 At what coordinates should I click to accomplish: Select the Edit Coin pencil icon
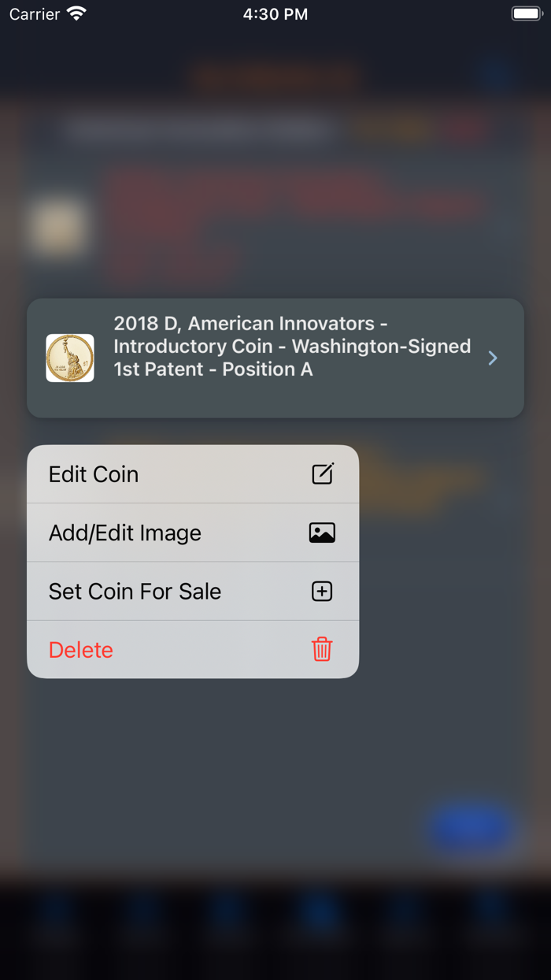coord(322,473)
